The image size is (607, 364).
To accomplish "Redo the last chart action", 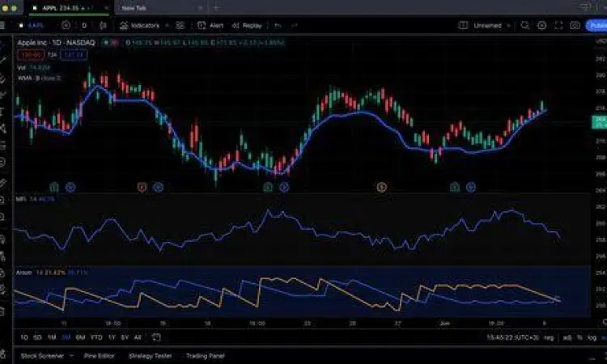I will 295,26.
